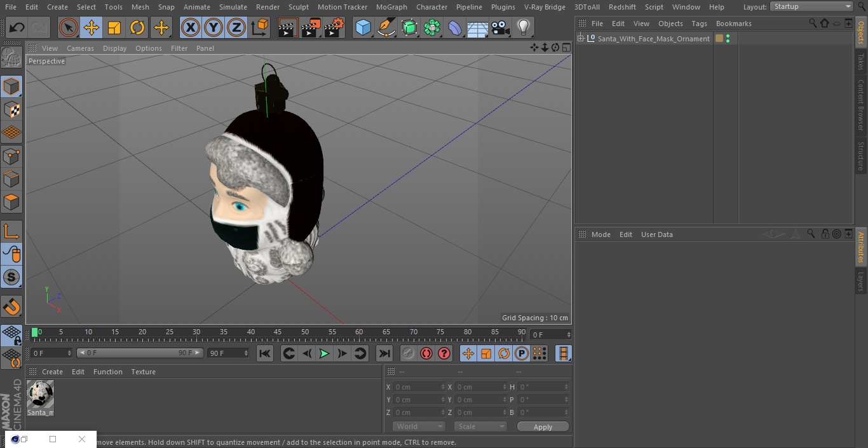Toggle the Enable Snap magnet

click(11, 306)
